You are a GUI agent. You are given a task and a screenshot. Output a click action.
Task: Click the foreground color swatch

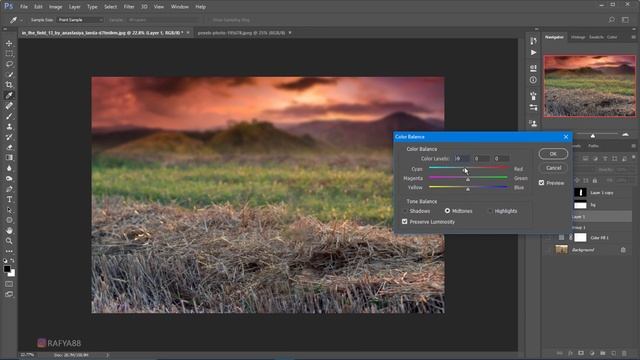(7, 269)
